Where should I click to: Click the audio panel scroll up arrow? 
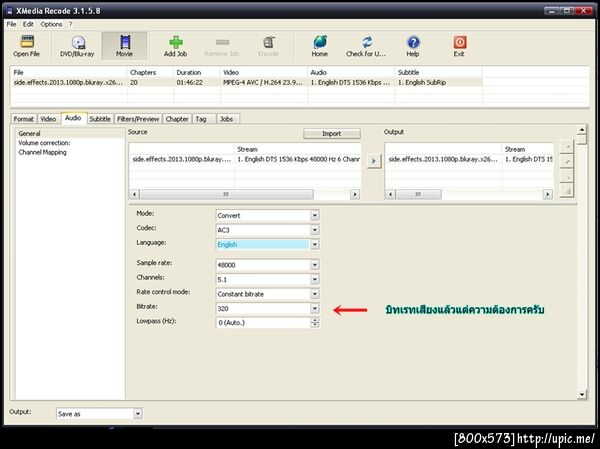point(582,130)
